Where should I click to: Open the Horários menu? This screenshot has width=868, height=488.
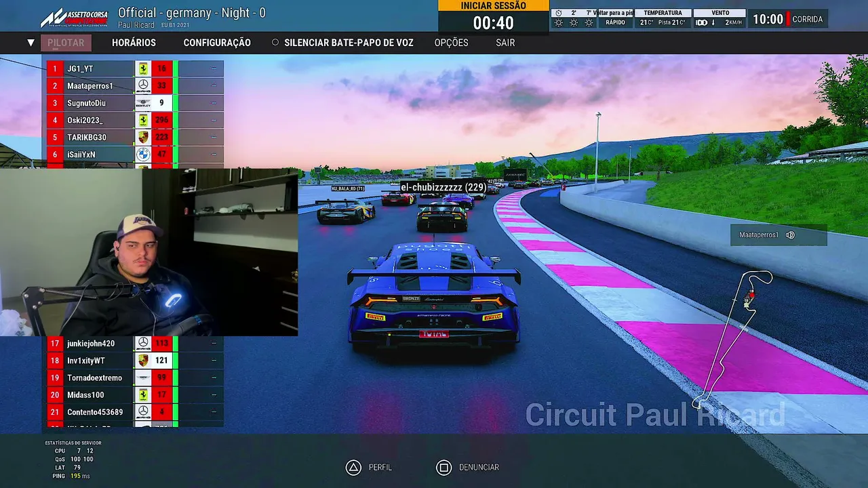134,43
